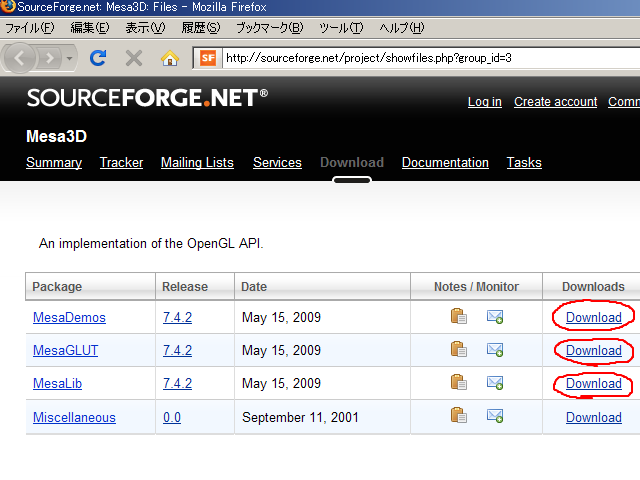Click the Notes / Monitor column header
Viewport: 640px width, 480px height.
[476, 287]
